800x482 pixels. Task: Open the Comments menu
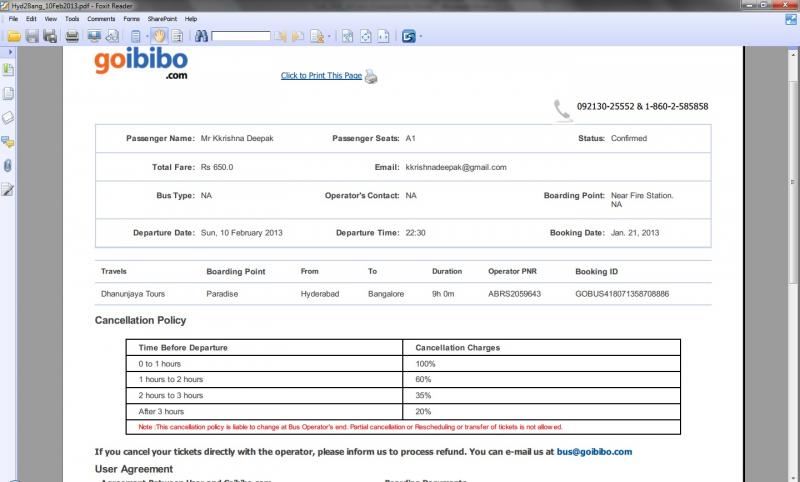click(101, 19)
